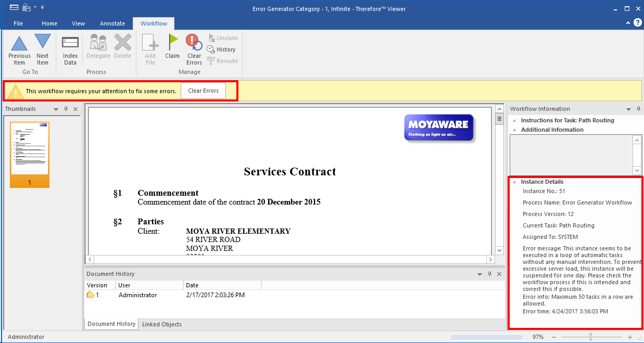The height and width of the screenshot is (343, 644).
Task: Open Index Data dialog
Action: 70,49
